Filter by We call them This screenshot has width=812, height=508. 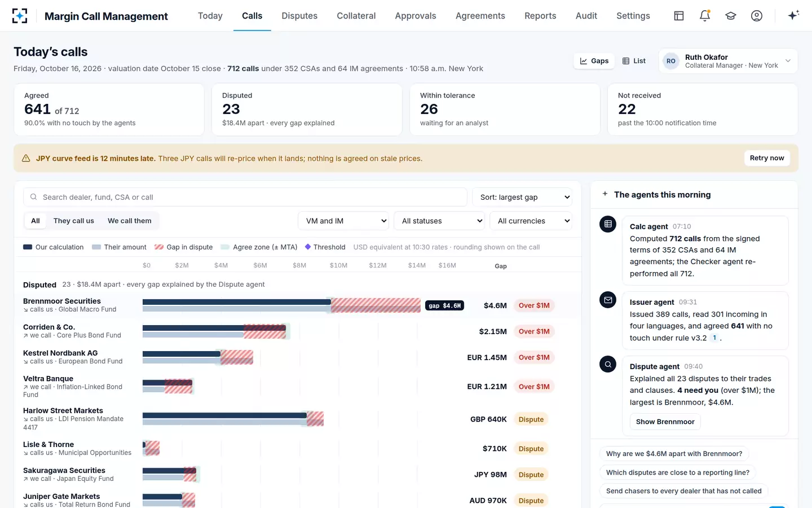click(130, 221)
